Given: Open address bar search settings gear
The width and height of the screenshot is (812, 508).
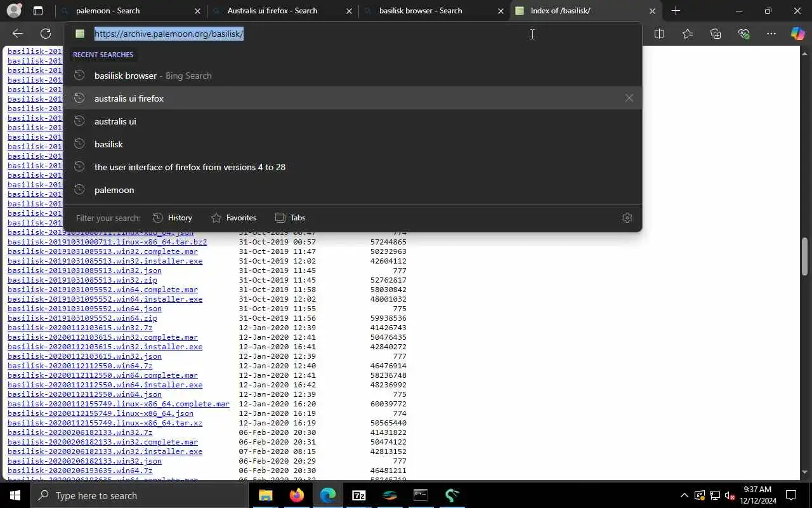Looking at the screenshot, I should point(627,218).
